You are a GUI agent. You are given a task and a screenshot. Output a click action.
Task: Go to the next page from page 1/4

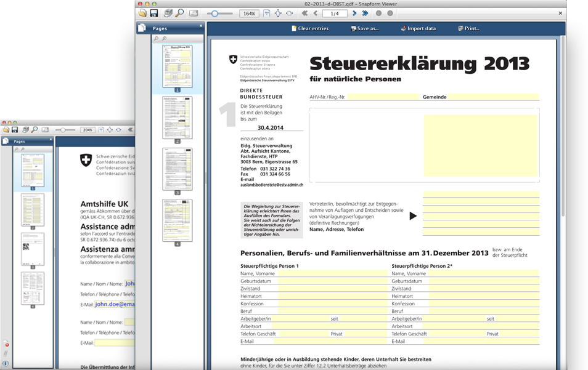coord(354,13)
